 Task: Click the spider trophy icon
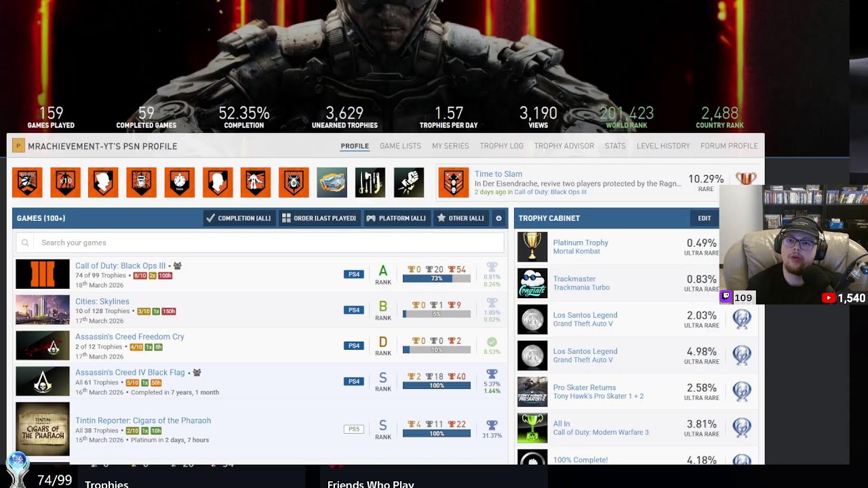coord(293,182)
